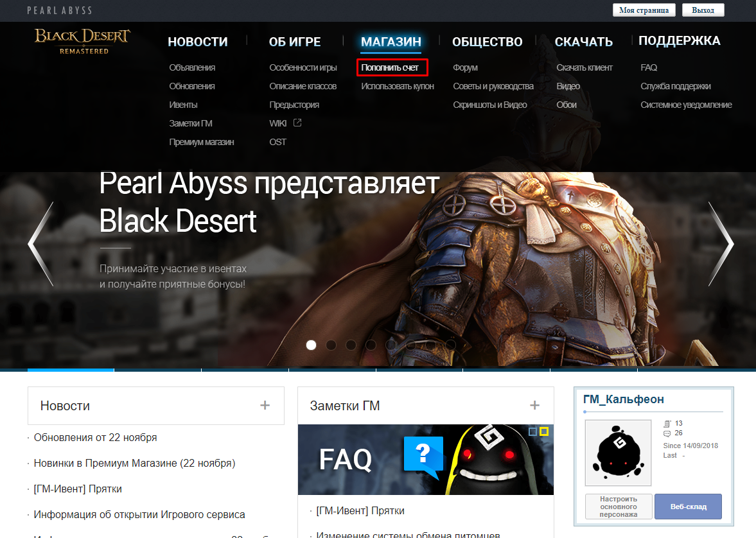The width and height of the screenshot is (756, 538).
Task: Choose Использовать купон link
Action: click(398, 86)
